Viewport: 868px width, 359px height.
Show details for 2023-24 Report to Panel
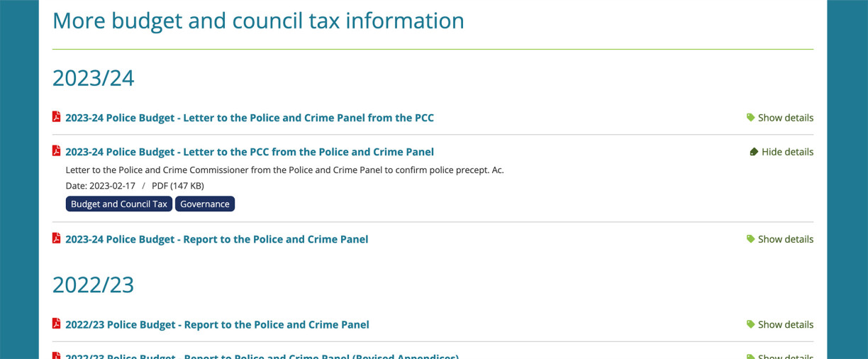(785, 239)
